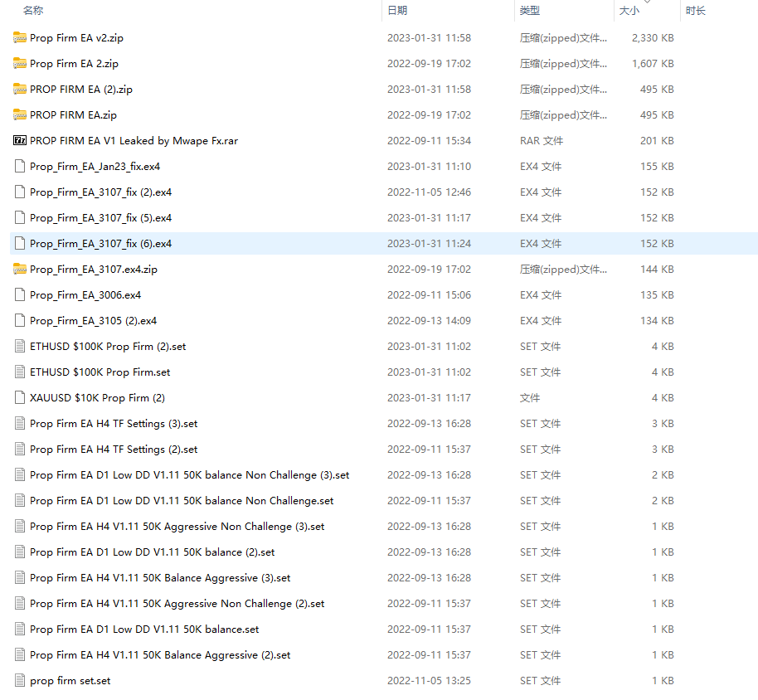Viewport: 758px width, 700px height.
Task: Click the zip icon of Prop_Firm_EA_3107.ex4.zip
Action: (20, 269)
